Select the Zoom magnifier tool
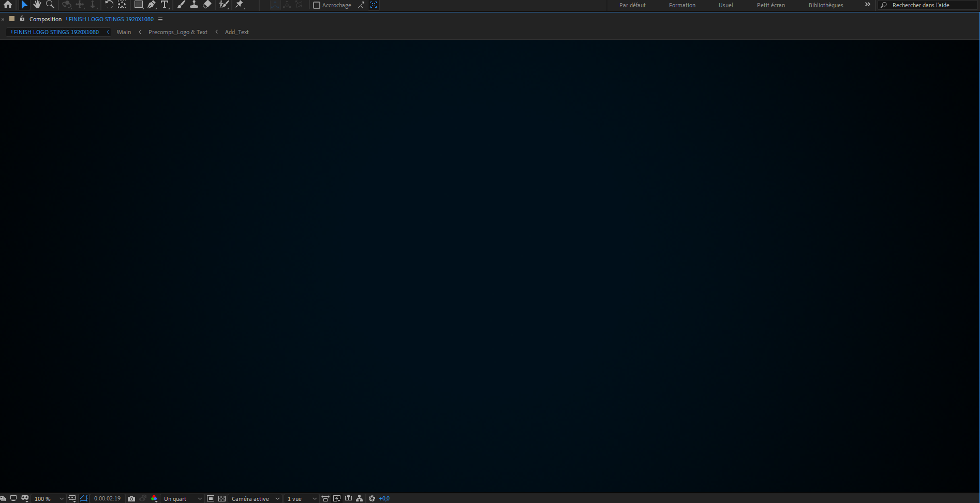The width and height of the screenshot is (980, 503). (50, 5)
